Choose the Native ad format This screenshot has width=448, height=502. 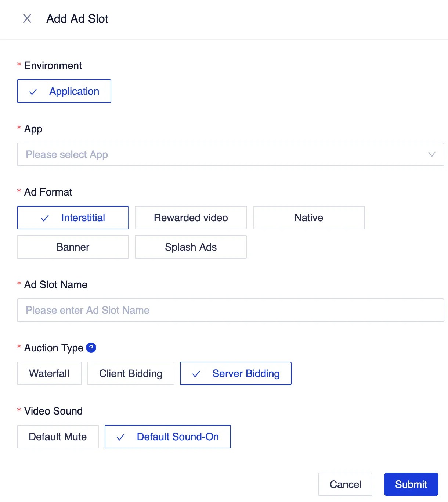click(x=308, y=218)
